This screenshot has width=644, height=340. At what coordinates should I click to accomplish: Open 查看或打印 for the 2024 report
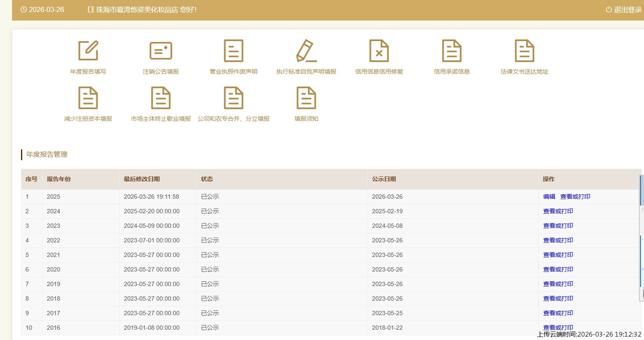(x=558, y=212)
